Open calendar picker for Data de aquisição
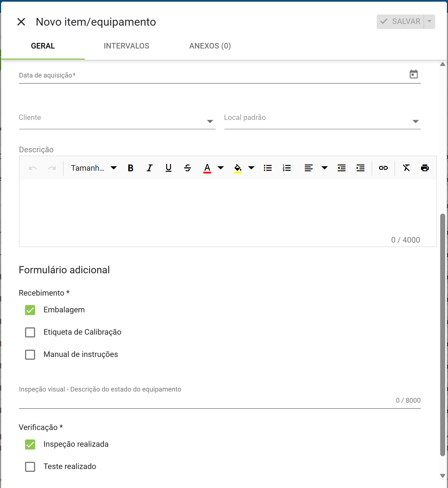This screenshot has height=488, width=448. [414, 74]
